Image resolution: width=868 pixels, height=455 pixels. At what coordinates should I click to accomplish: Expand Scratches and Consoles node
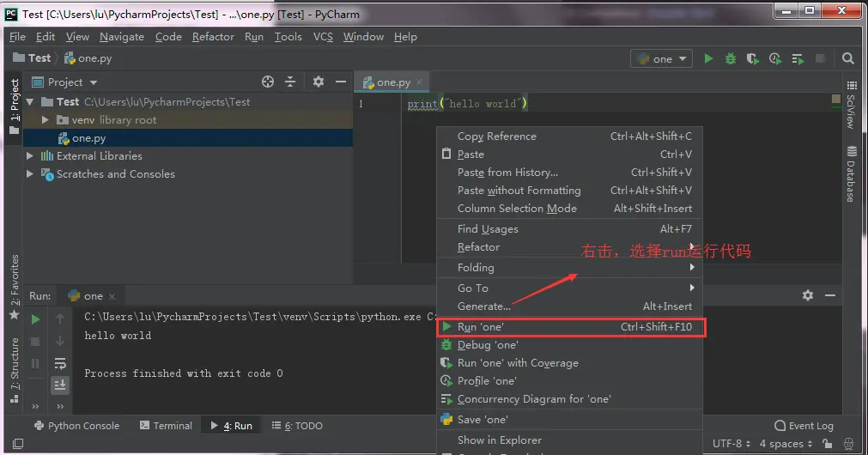tap(30, 173)
